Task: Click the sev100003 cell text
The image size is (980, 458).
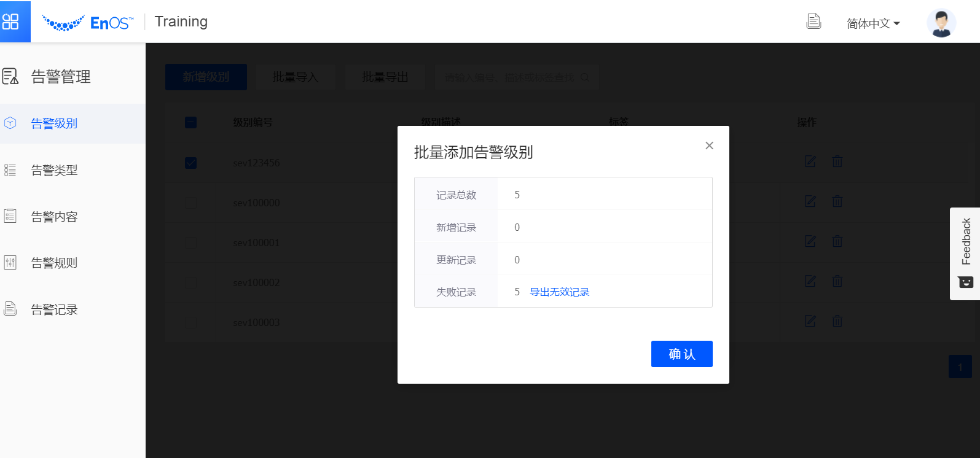Action: click(x=256, y=322)
